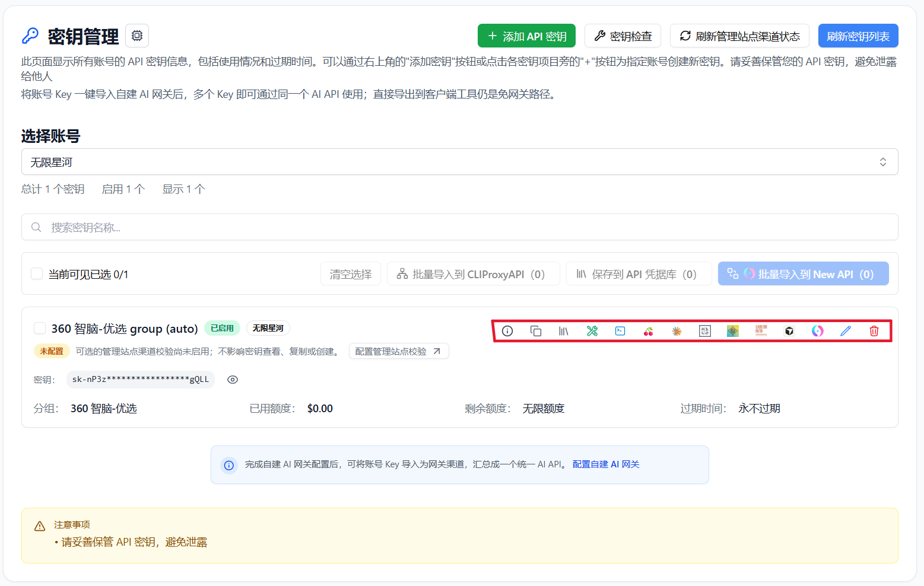Click the yellow-teal gradient app icon
The width and height of the screenshot is (924, 586).
click(x=733, y=331)
